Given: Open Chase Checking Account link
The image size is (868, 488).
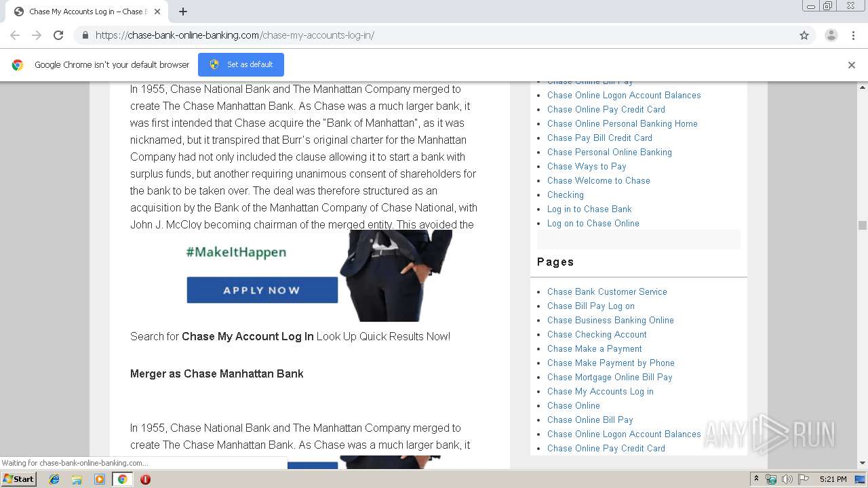Looking at the screenshot, I should [597, 334].
